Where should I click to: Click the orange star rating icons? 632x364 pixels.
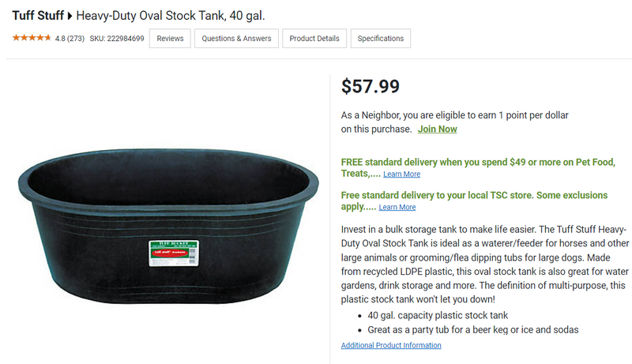click(32, 38)
